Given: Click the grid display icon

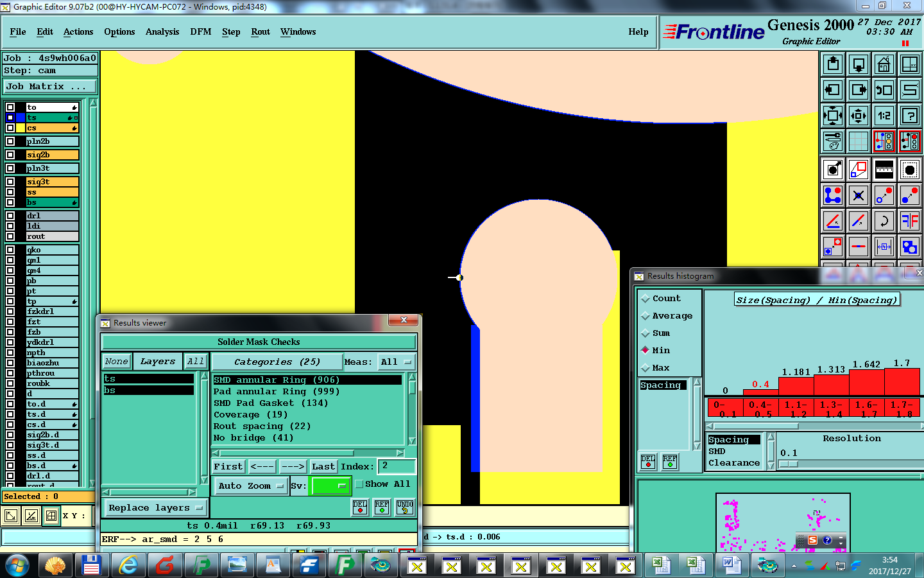Looking at the screenshot, I should [x=858, y=141].
